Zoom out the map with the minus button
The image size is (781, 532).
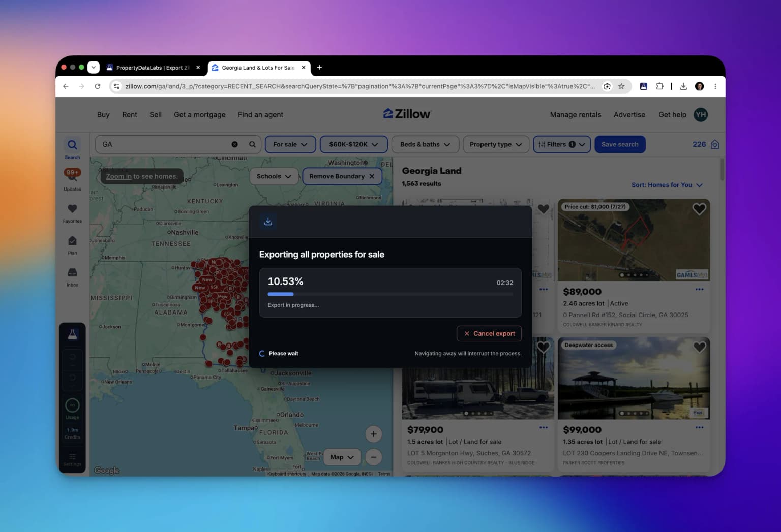click(x=374, y=457)
